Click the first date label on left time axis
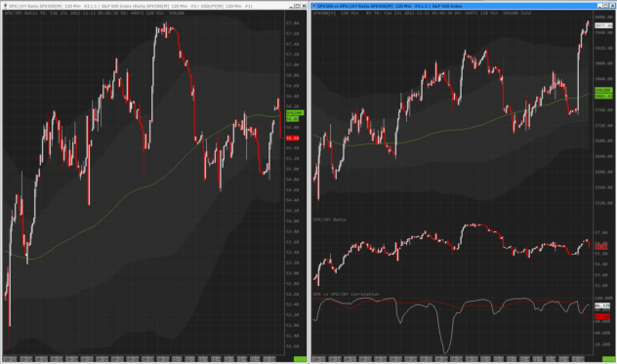The image size is (617, 364). pos(10,359)
